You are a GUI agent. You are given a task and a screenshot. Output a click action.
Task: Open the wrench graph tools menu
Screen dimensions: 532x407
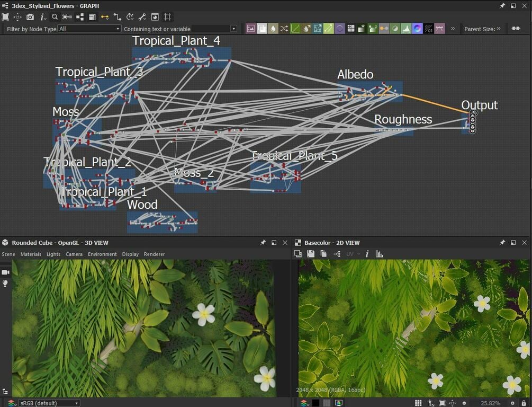coord(142,17)
